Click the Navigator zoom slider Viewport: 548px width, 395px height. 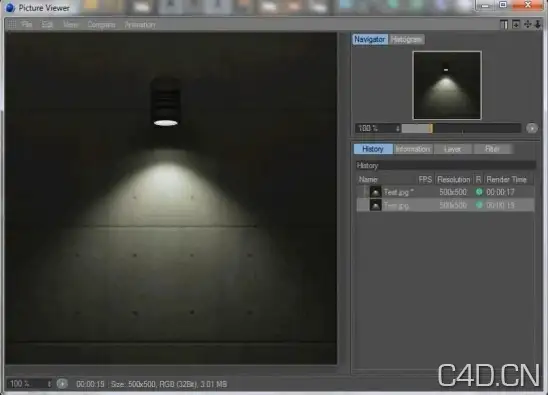click(461, 128)
